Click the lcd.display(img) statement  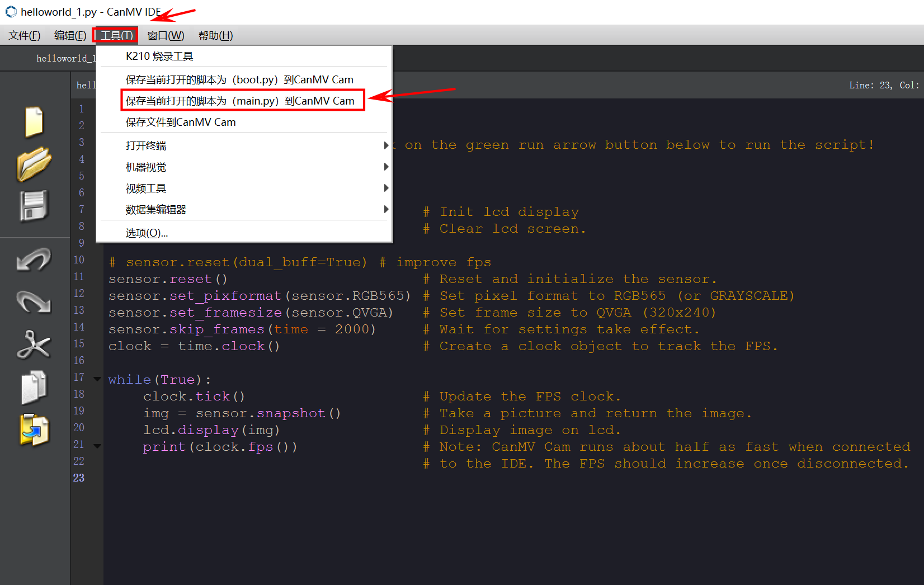(211, 430)
